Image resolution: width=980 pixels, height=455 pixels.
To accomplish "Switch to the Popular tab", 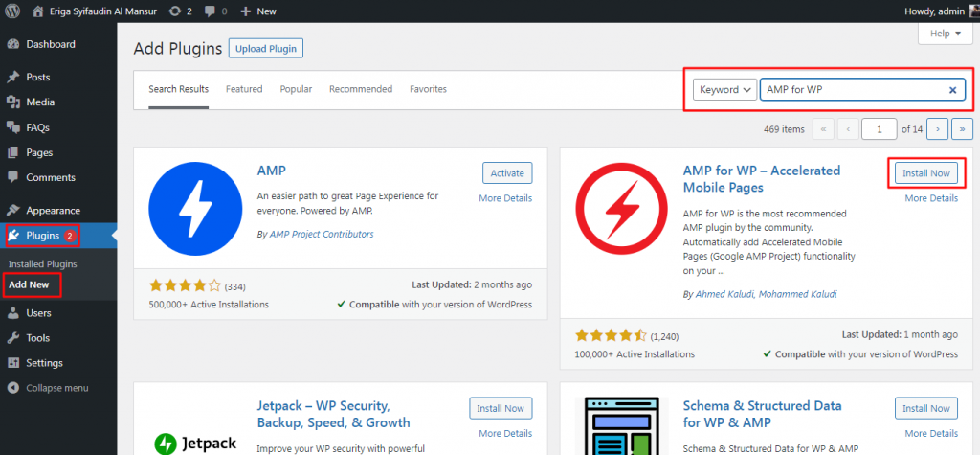I will 297,89.
